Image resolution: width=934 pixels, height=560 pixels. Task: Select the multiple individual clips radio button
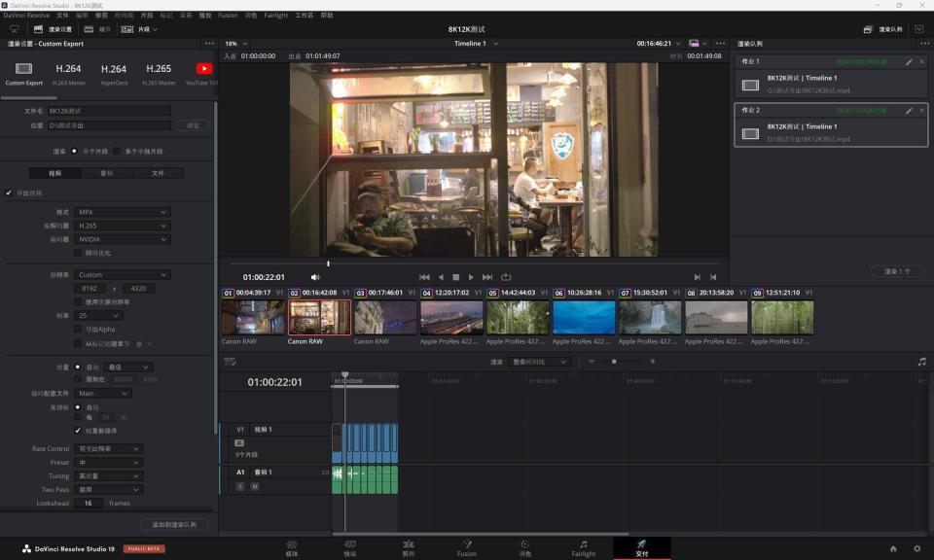pyautogui.click(x=118, y=152)
